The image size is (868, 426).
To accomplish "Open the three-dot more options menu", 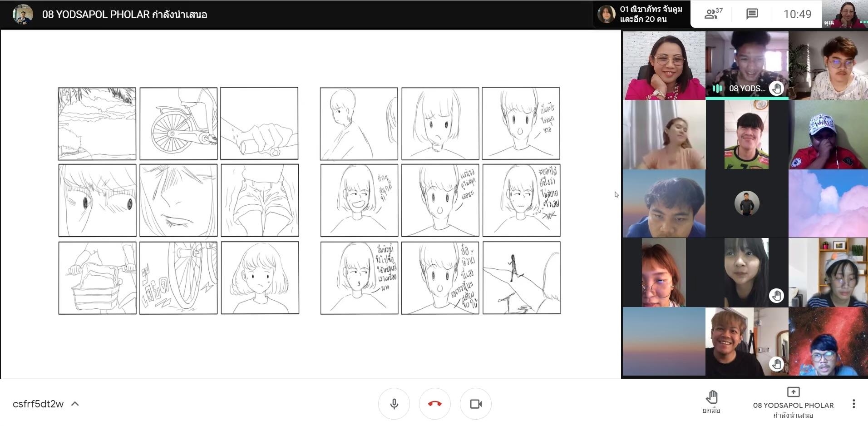I will click(854, 404).
